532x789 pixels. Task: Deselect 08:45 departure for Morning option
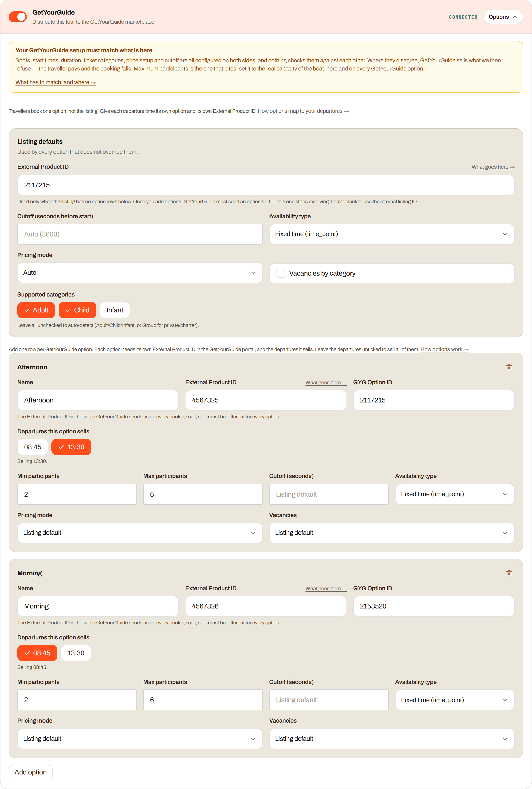[37, 653]
